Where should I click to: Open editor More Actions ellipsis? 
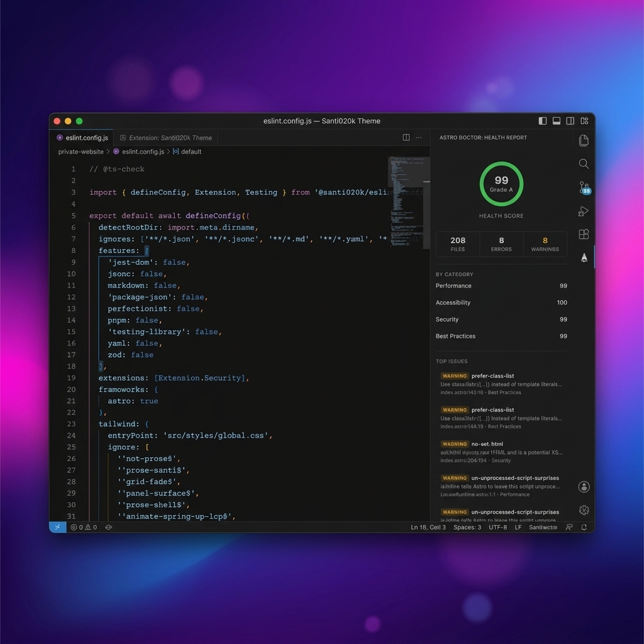[x=418, y=138]
